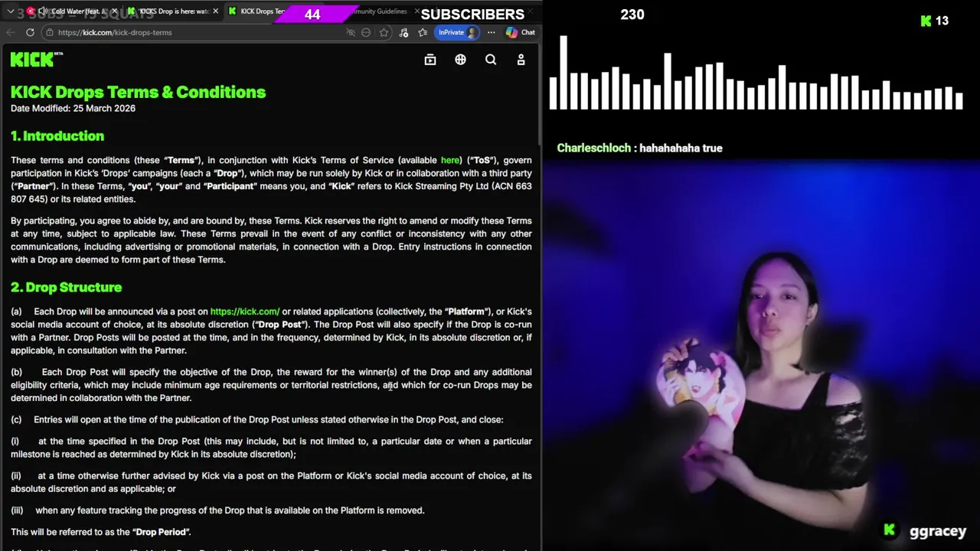The image size is (980, 551).
Task: Follow the 'here' Terms of Service link
Action: (450, 160)
